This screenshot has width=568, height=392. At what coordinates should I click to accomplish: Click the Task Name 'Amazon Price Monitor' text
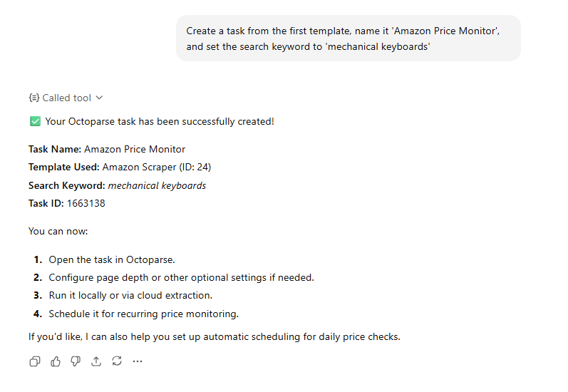135,149
